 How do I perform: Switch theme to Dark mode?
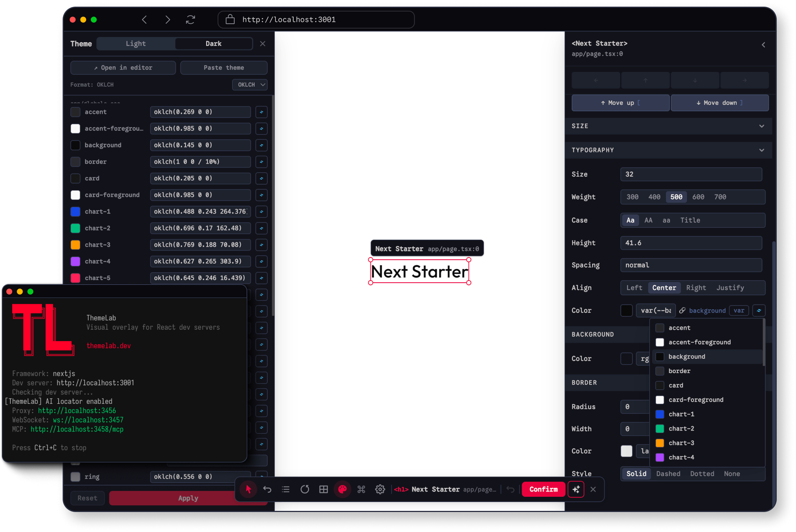[x=214, y=44]
